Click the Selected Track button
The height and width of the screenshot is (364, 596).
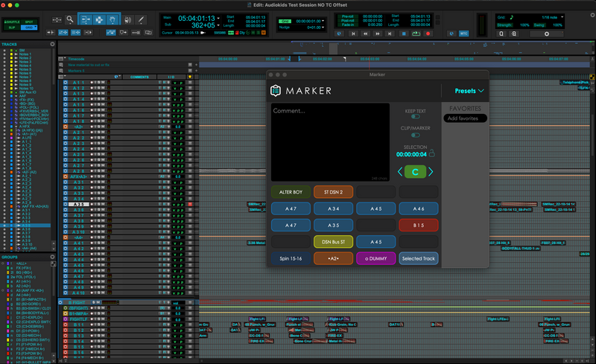(x=419, y=259)
